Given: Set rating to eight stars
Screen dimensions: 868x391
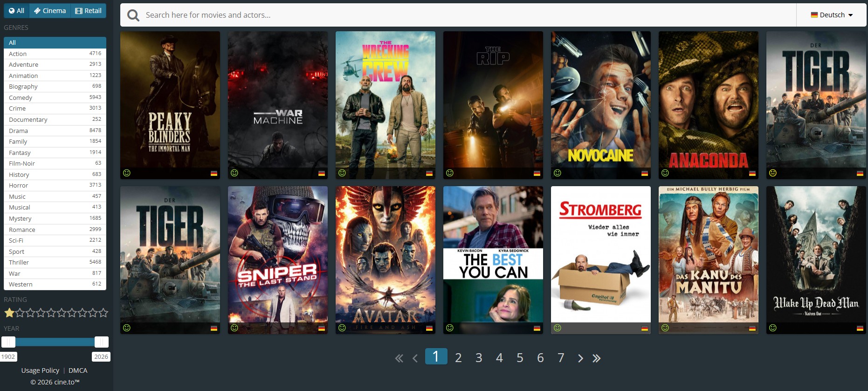Looking at the screenshot, I should tap(82, 313).
